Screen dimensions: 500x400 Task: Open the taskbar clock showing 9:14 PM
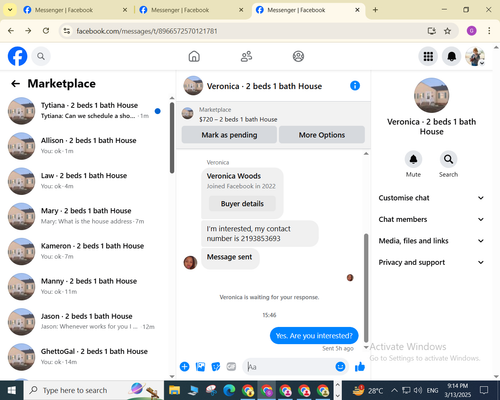(457, 390)
